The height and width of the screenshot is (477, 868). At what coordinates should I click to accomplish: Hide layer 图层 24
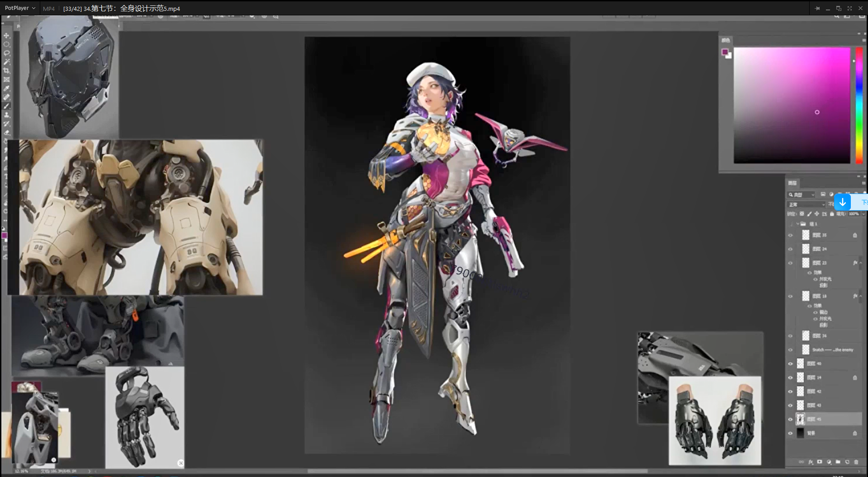click(x=791, y=249)
